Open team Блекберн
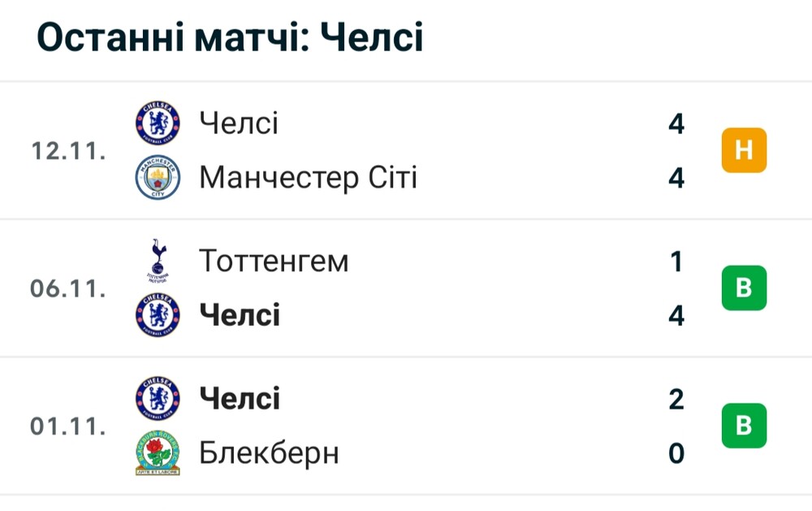Image resolution: width=812 pixels, height=511 pixels. point(270,453)
